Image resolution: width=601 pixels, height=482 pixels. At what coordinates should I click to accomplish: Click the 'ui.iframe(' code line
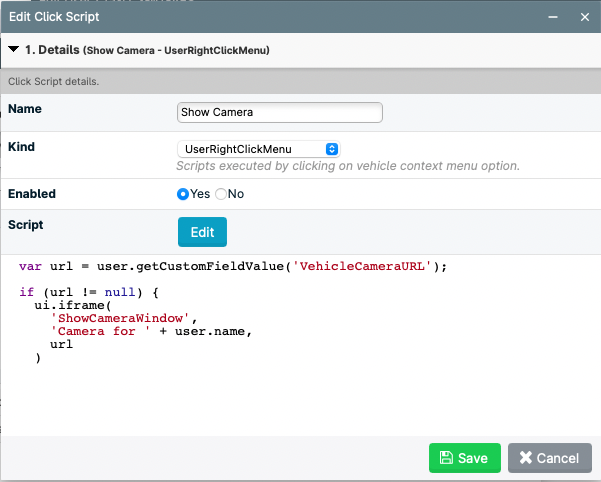(73, 305)
